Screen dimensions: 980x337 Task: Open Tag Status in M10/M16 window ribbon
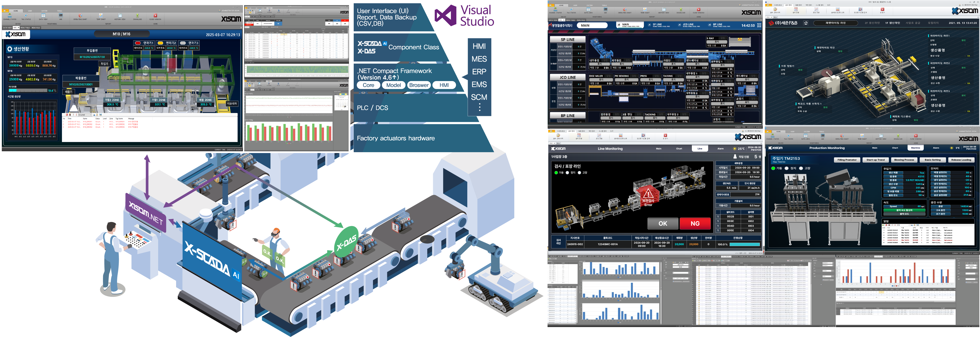coord(26,17)
